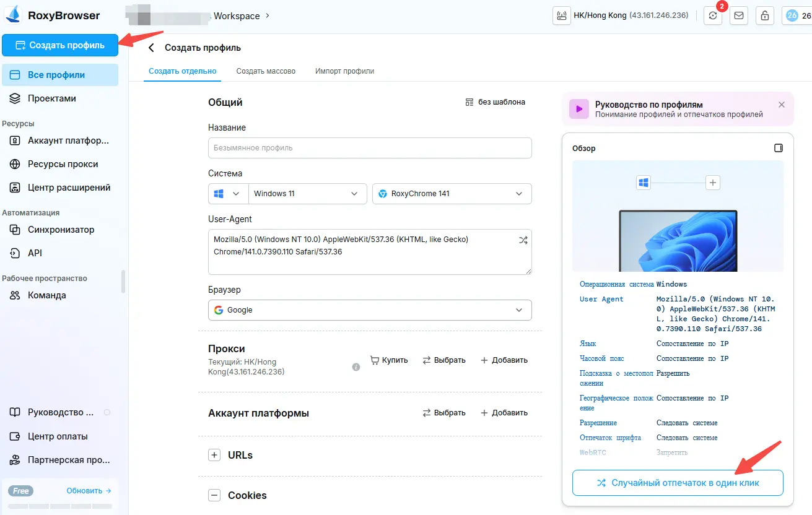The height and width of the screenshot is (515, 812).
Task: Click the sync refresh icon with badge
Action: click(x=713, y=16)
